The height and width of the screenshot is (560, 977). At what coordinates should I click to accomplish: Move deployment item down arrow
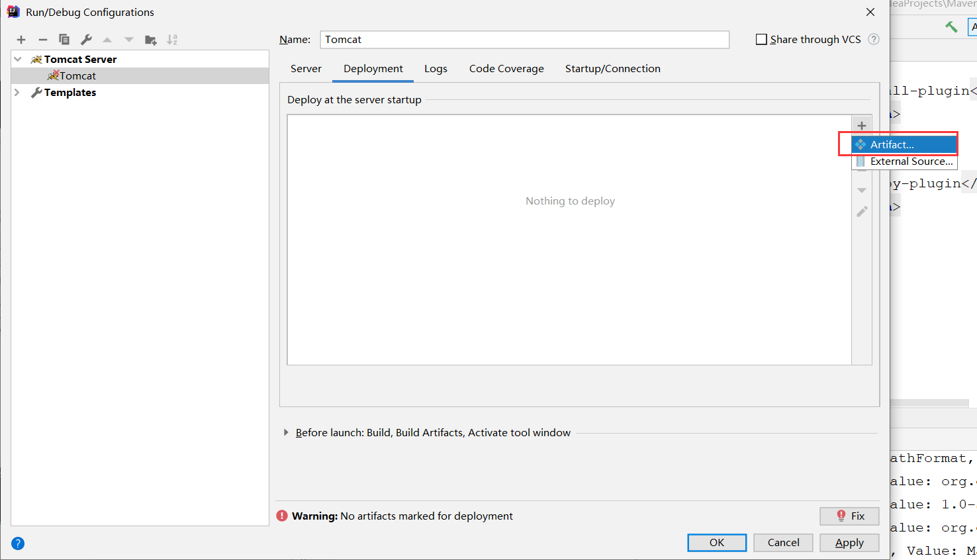point(862,191)
